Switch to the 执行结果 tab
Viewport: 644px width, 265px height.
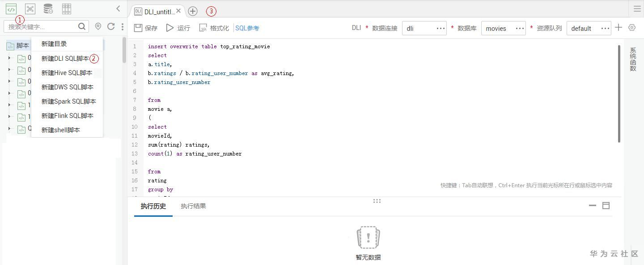point(193,206)
